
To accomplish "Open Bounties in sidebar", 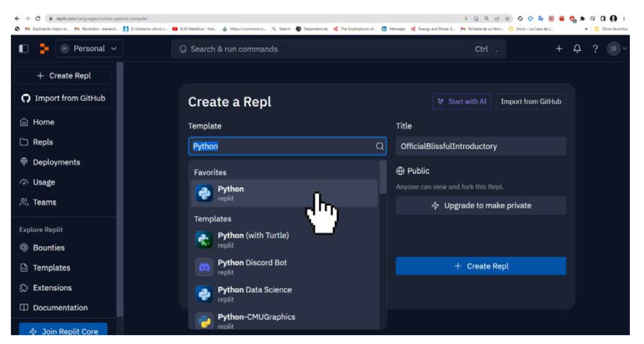I will 49,248.
